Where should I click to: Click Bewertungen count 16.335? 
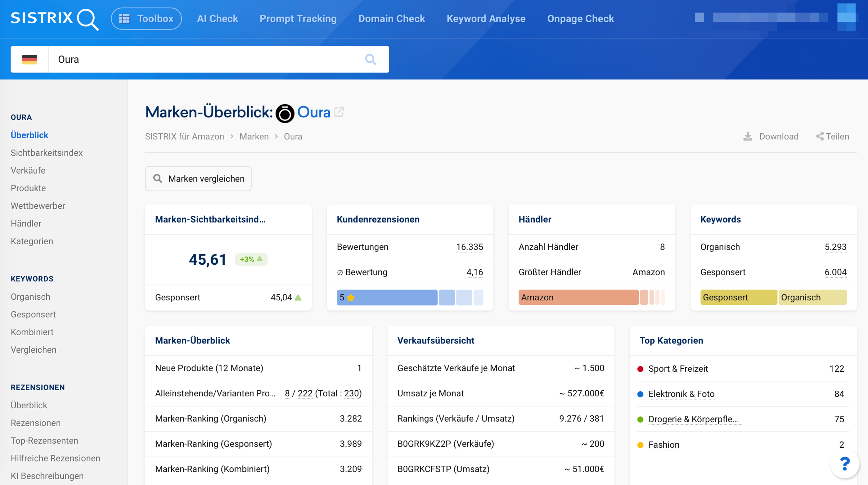click(x=470, y=247)
